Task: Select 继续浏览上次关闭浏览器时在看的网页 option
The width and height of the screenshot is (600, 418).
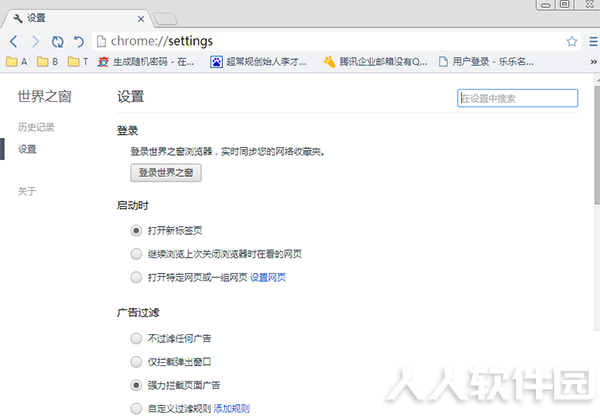Action: (136, 254)
